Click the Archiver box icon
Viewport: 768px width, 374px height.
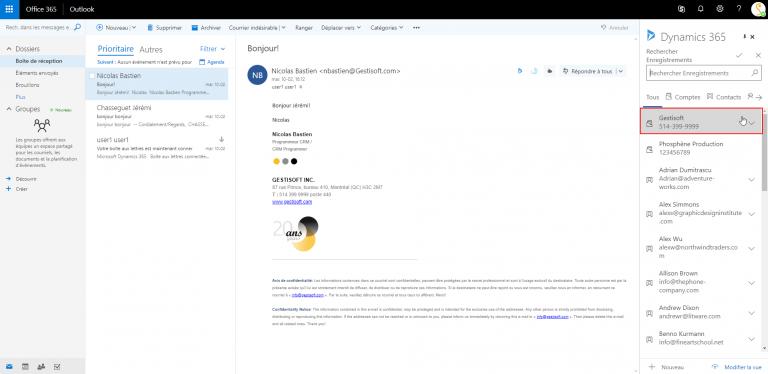[194, 28]
